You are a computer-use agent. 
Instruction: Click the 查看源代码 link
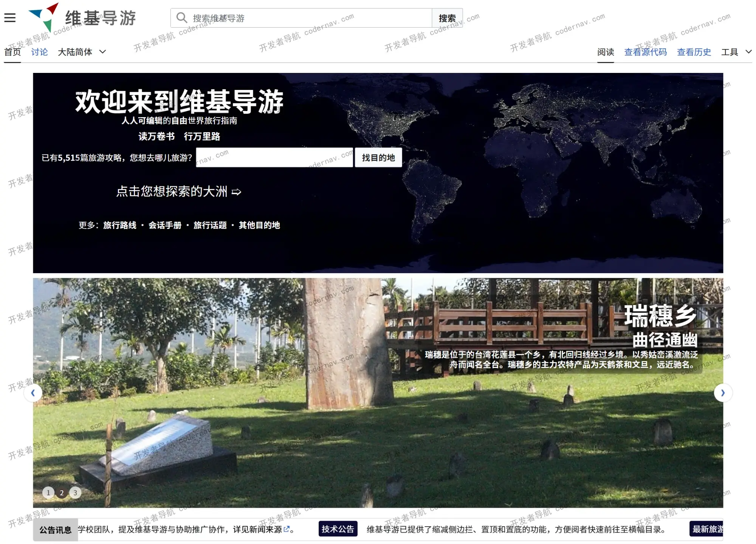tap(645, 52)
